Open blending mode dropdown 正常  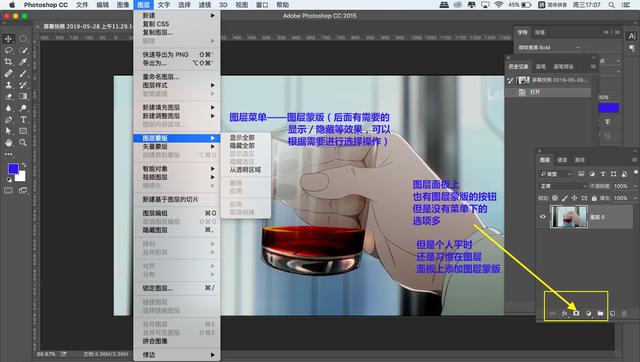(x=563, y=186)
